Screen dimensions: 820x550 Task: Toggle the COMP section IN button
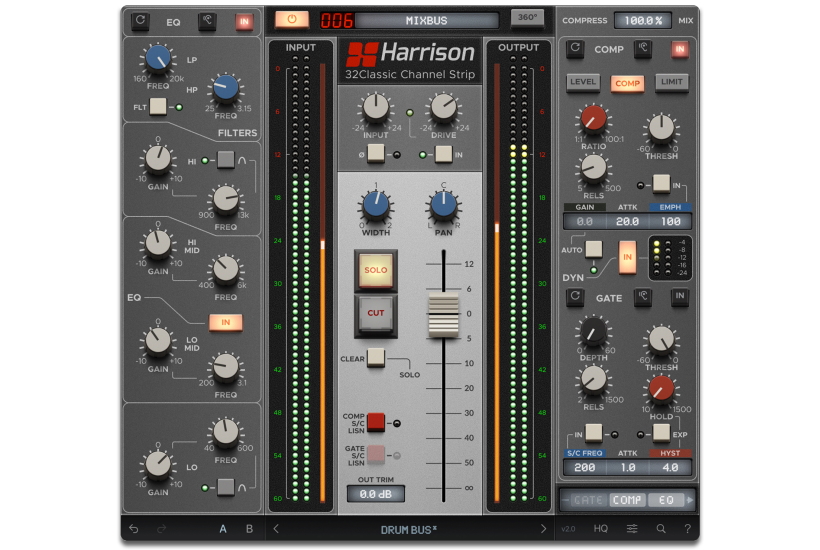(680, 49)
